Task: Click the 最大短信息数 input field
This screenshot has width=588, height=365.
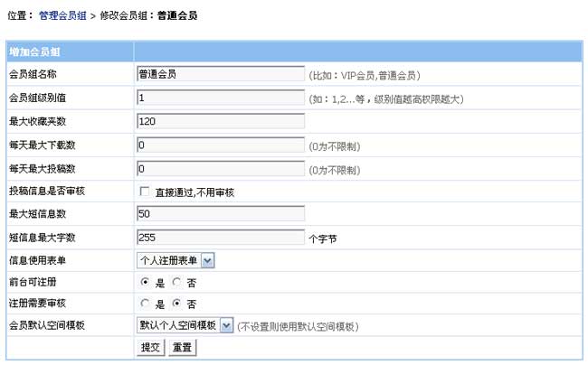Action: [x=221, y=214]
